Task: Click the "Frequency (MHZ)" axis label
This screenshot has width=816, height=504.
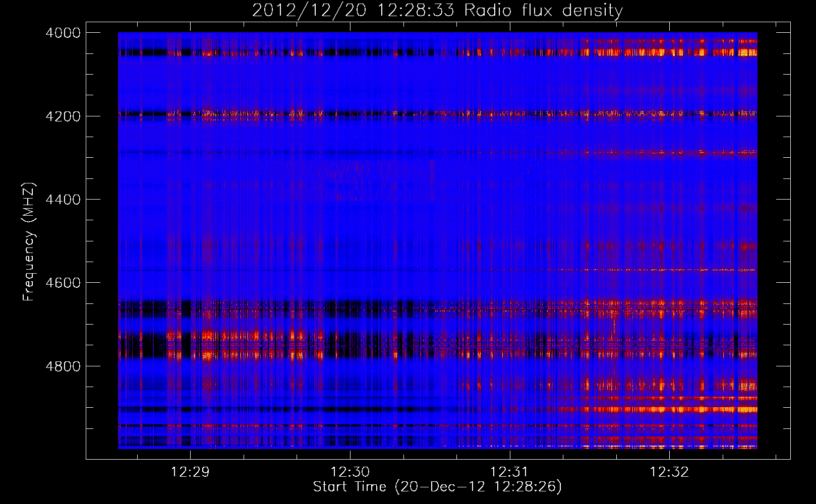Action: point(29,241)
